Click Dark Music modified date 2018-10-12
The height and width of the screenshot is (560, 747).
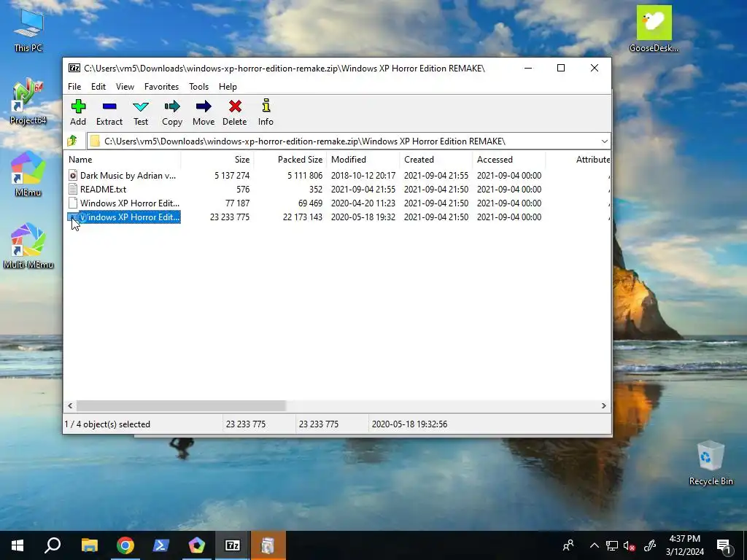363,175
